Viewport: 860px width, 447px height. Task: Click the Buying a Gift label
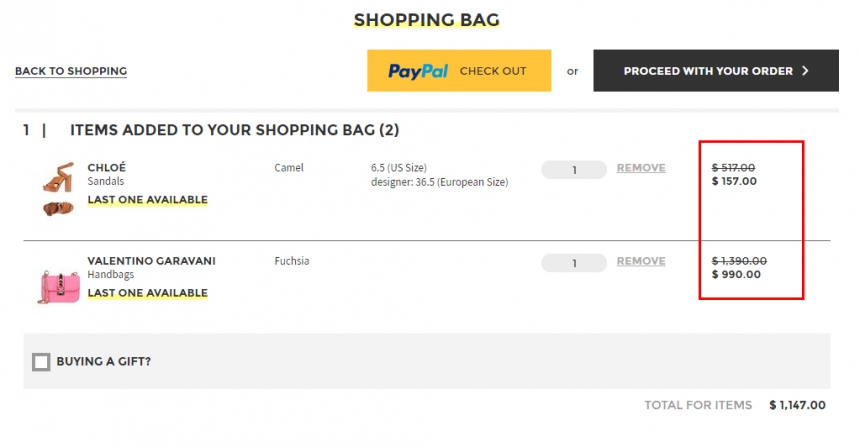pyautogui.click(x=104, y=361)
